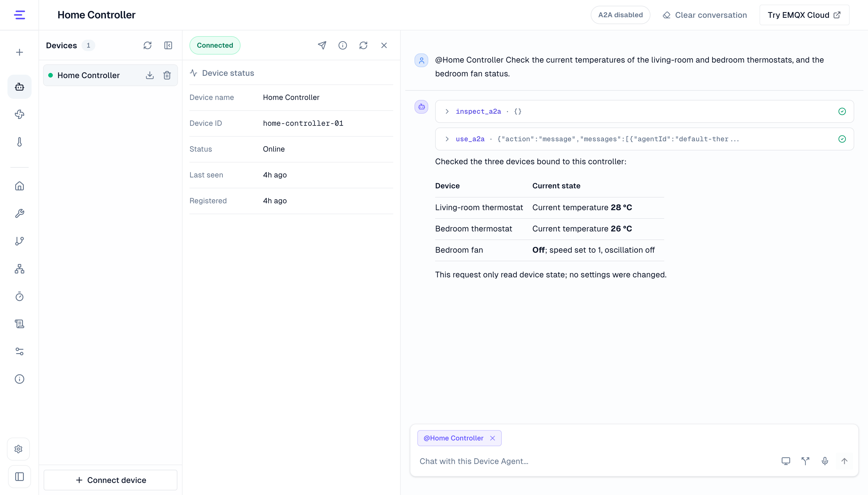The image size is (868, 495).
Task: Click the monitor screen icon in chat box
Action: pos(786,461)
